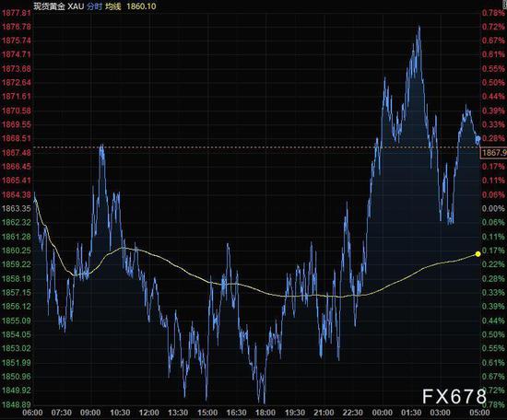Screen dimensions: 507x420
Task: Click the blue current price marker dot
Action: click(x=478, y=139)
